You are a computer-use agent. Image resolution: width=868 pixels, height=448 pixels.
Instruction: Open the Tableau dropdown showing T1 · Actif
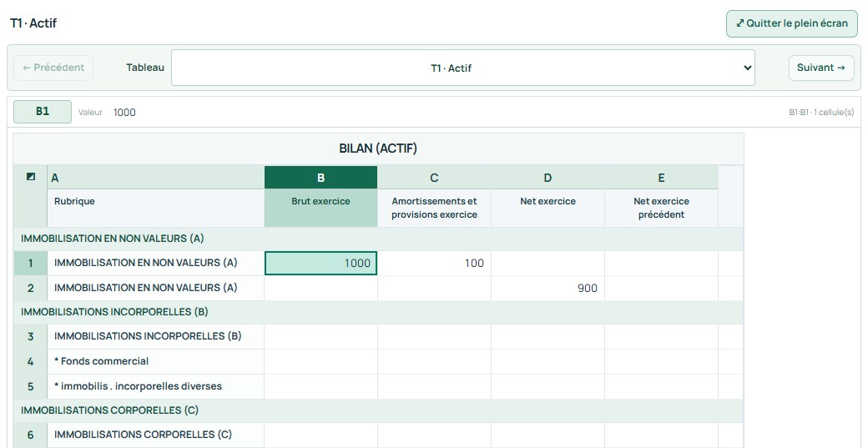[x=462, y=68]
